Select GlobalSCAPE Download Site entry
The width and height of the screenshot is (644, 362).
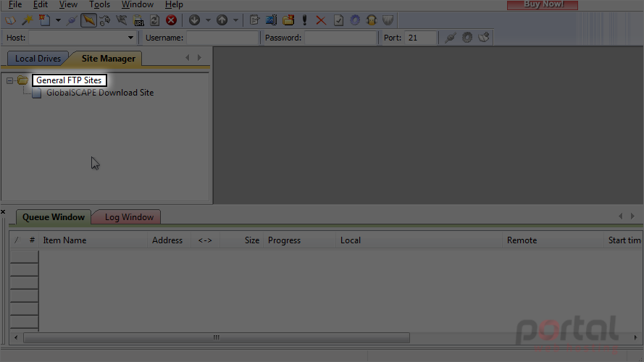click(100, 93)
